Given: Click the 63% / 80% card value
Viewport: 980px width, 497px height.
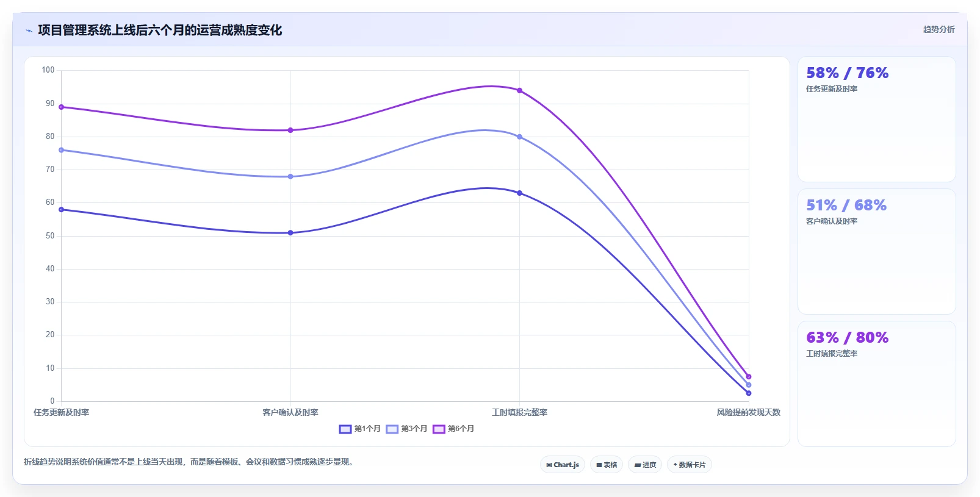Looking at the screenshot, I should (x=847, y=338).
